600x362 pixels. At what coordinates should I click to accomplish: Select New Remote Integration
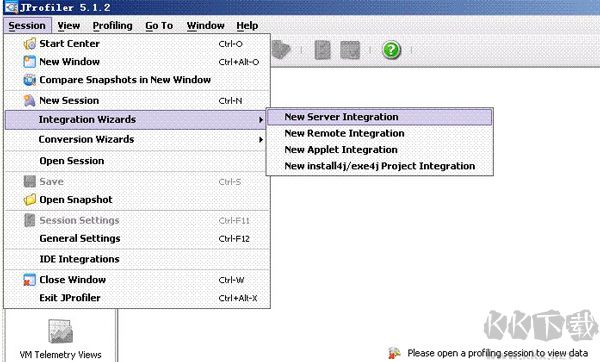379,134
